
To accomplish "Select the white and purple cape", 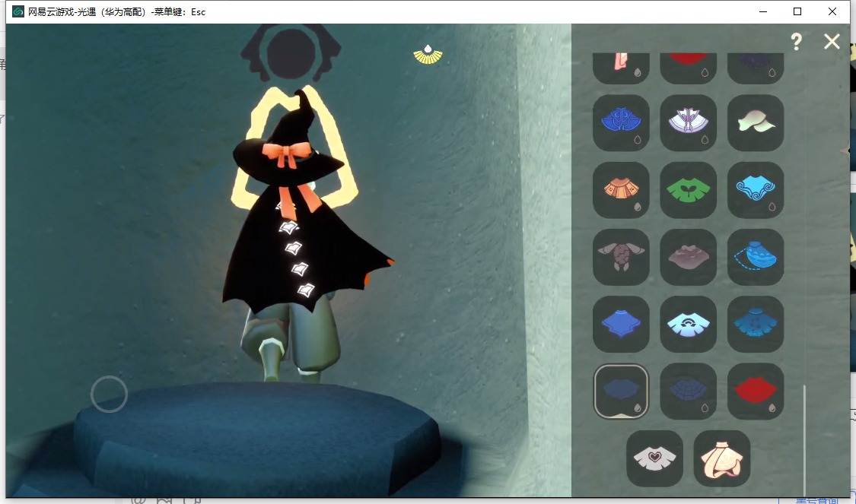I will click(688, 122).
